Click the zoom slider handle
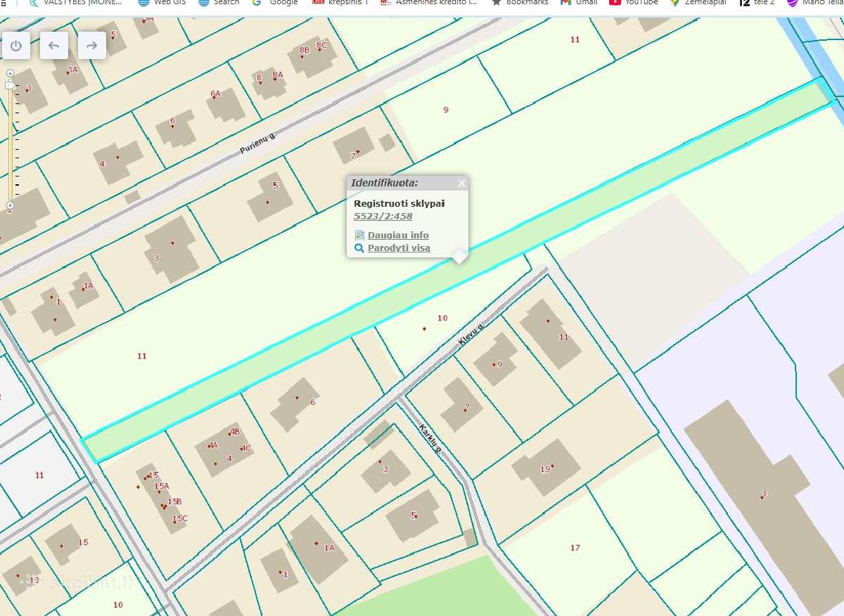 pyautogui.click(x=10, y=85)
